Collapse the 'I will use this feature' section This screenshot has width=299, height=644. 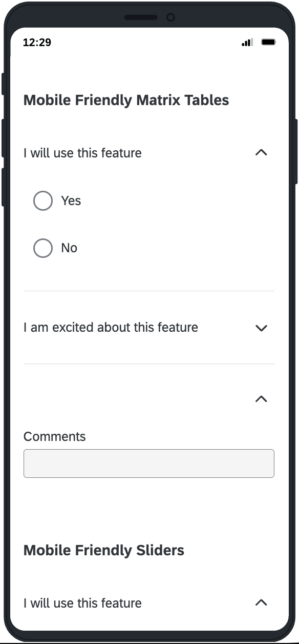click(x=261, y=152)
